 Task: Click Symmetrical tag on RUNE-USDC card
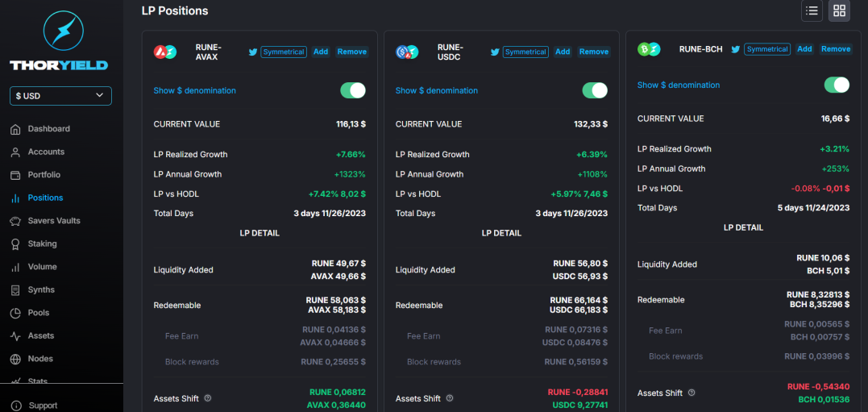tap(525, 52)
